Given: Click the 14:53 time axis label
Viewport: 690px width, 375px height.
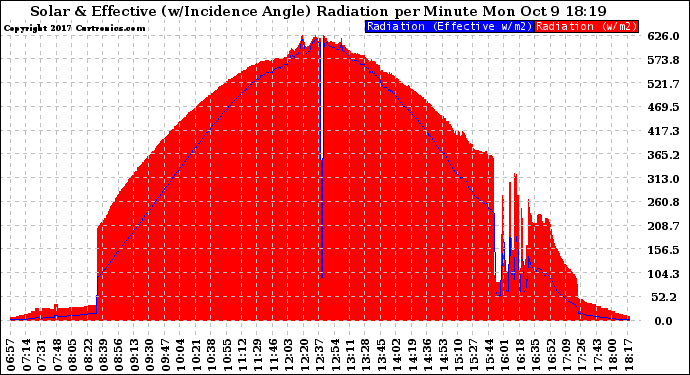Looking at the screenshot, I should tap(443, 355).
